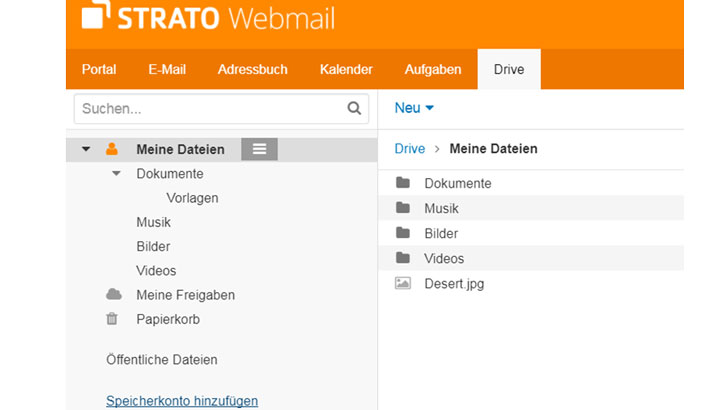The width and height of the screenshot is (728, 410).
Task: Open Meine Freigaben in the sidebar
Action: 185,295
